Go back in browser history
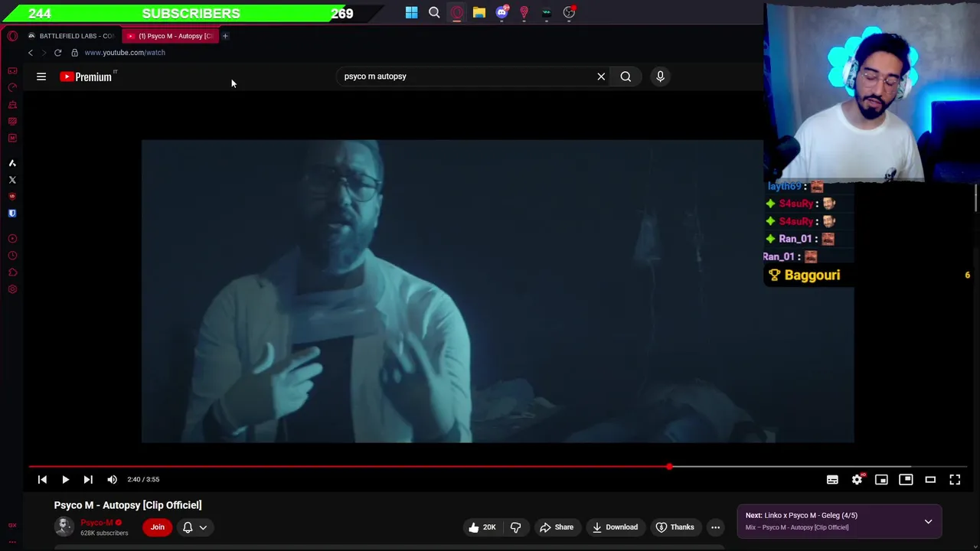This screenshot has width=980, height=551. pos(31,53)
